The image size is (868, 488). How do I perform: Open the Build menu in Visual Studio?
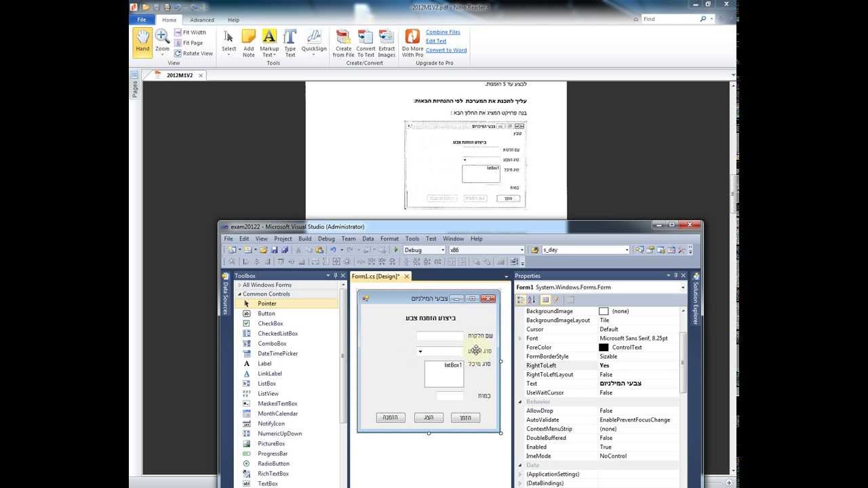305,239
